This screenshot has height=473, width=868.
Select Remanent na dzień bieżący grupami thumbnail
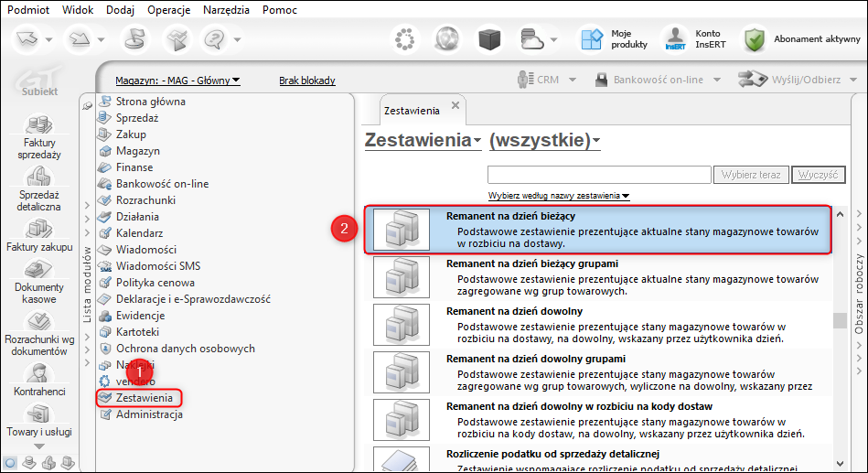coord(402,277)
